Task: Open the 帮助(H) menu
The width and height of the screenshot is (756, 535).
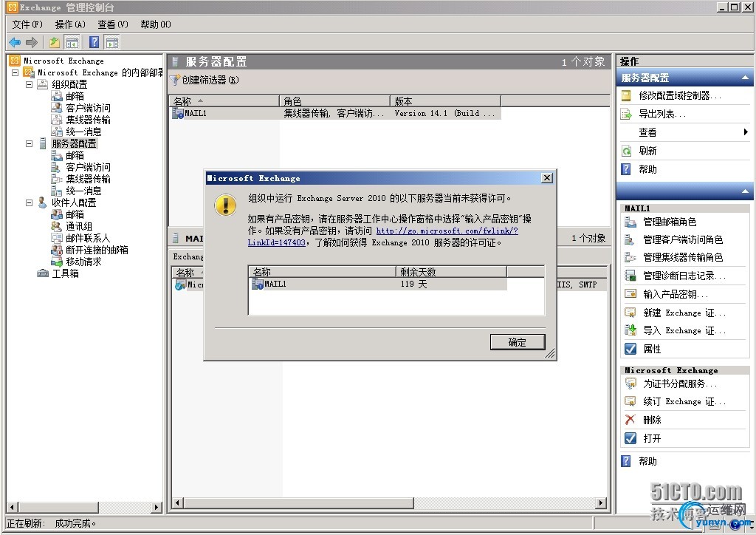Action: point(156,24)
